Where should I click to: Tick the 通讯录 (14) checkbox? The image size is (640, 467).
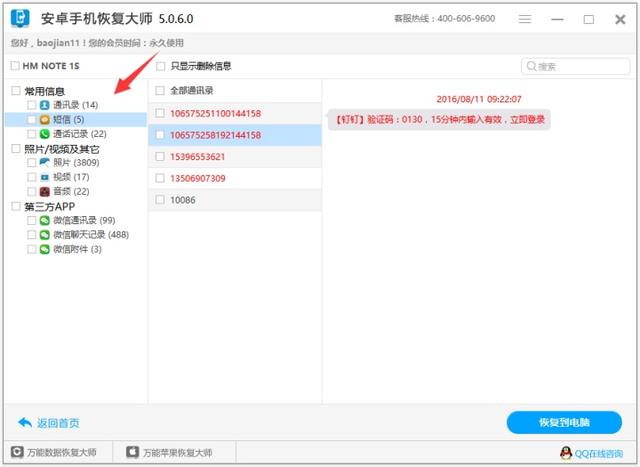pyautogui.click(x=31, y=105)
